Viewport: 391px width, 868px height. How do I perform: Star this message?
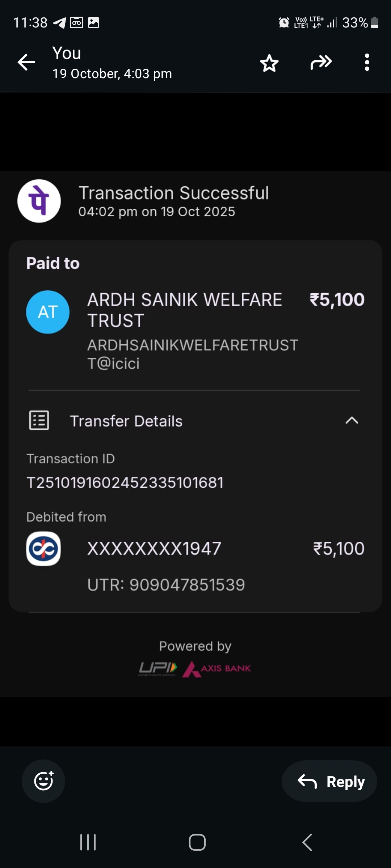269,63
